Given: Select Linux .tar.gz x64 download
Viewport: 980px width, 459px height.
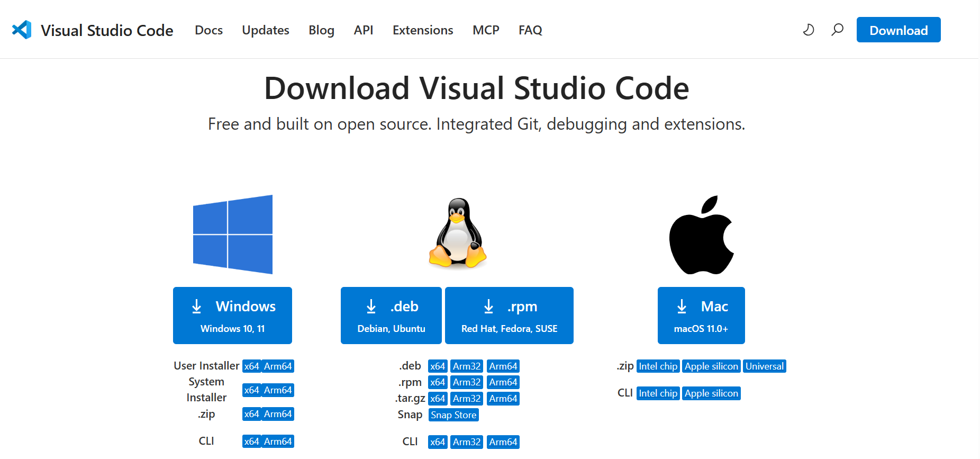Looking at the screenshot, I should (438, 399).
